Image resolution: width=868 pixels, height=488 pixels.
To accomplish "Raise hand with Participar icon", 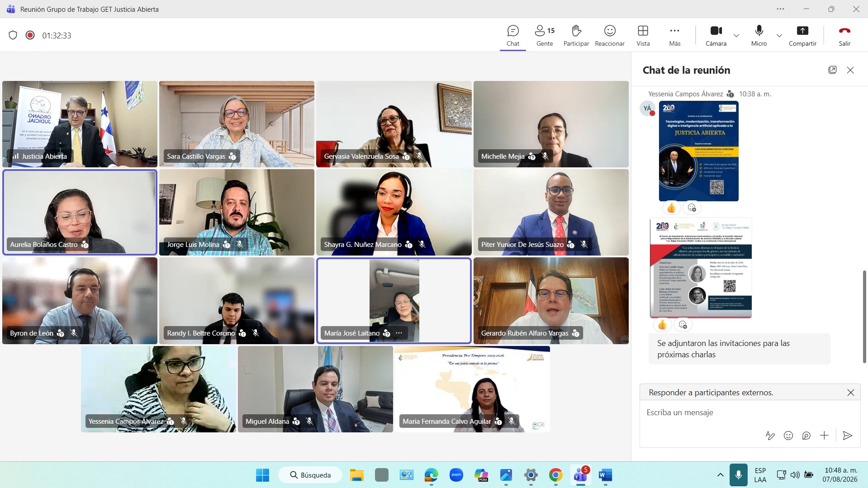I will pos(576,36).
